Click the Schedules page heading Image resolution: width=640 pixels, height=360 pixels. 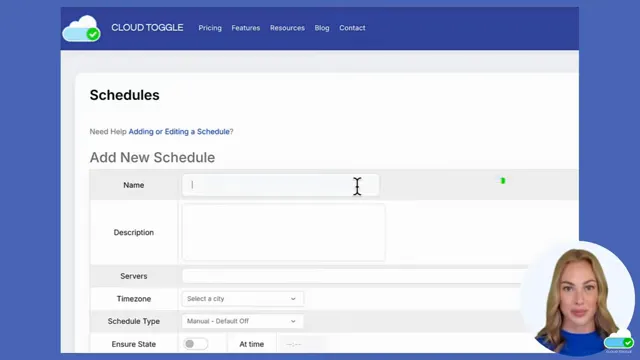(124, 95)
